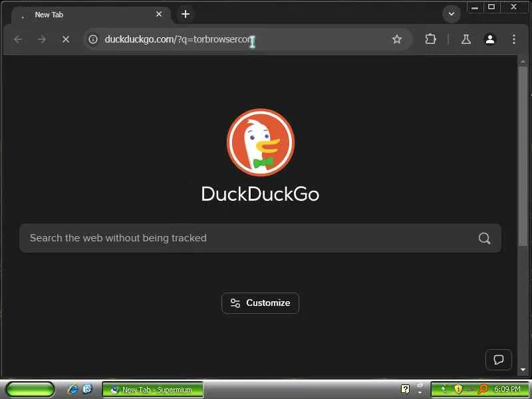Select New Tab - Supermium taskbar button
532x399 pixels.
point(153,390)
